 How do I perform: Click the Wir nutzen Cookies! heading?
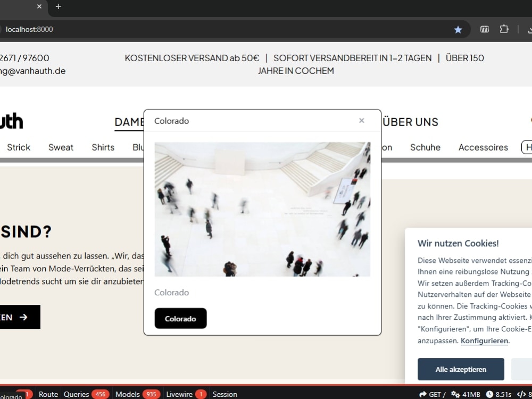[x=458, y=243]
